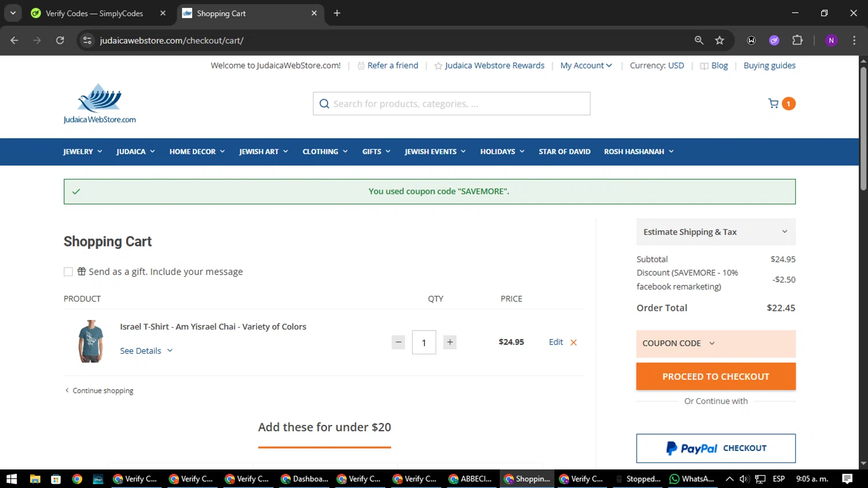The height and width of the screenshot is (488, 868).
Task: Click the JudaicaWebStore.com logo
Action: [x=100, y=104]
